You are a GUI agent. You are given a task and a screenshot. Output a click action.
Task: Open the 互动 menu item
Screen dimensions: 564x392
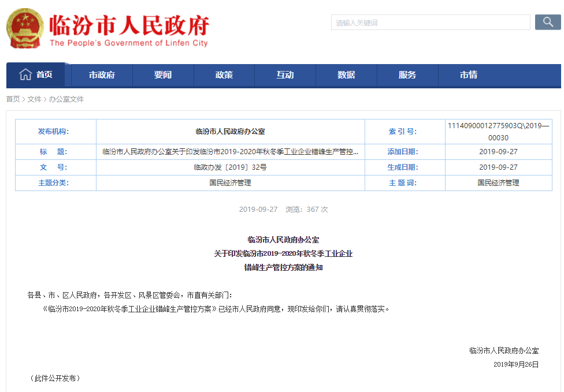pos(285,74)
